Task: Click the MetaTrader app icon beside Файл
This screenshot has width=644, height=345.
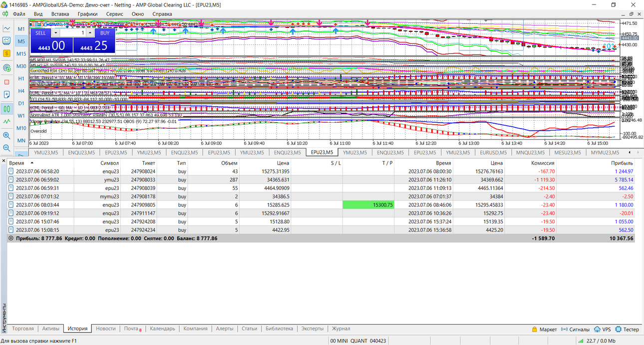Action: coord(5,14)
